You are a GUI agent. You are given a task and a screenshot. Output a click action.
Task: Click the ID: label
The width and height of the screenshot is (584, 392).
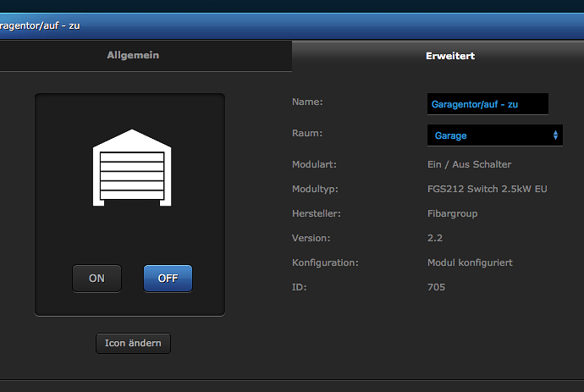pyautogui.click(x=299, y=287)
